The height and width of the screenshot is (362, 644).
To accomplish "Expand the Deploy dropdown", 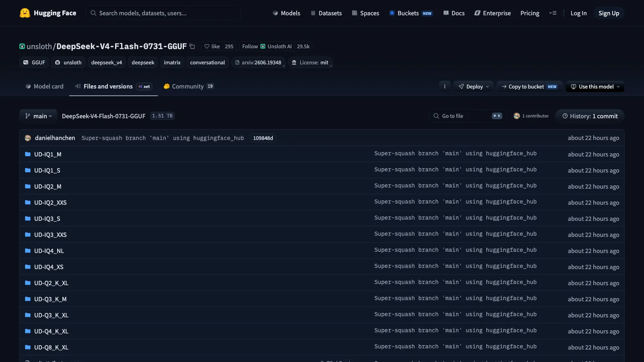I will (x=474, y=86).
